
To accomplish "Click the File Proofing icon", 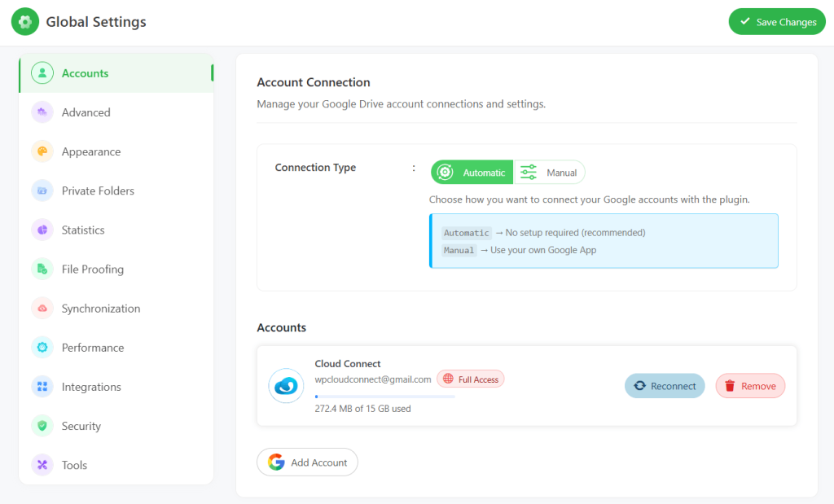I will 42,269.
